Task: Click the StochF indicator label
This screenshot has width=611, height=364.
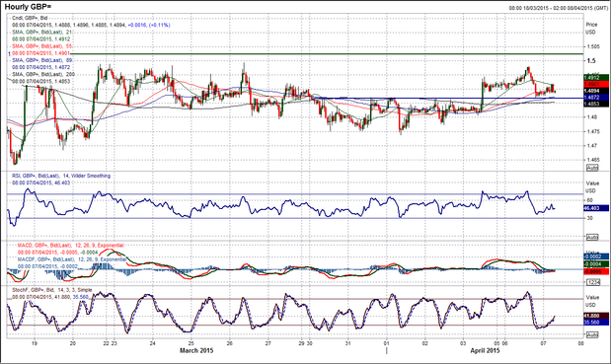Action: 52,290
